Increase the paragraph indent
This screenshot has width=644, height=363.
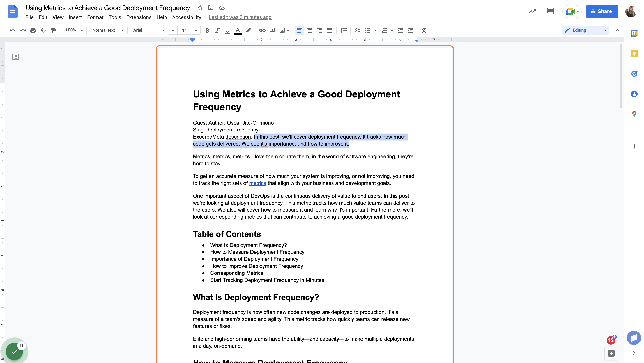(410, 30)
